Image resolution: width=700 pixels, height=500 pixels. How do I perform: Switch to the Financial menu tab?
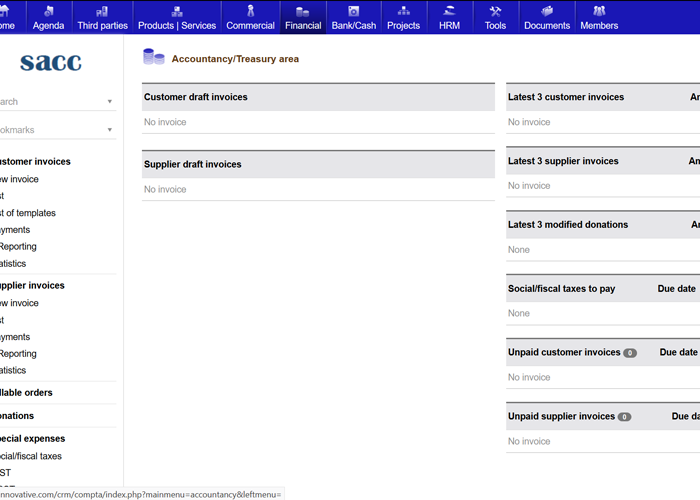click(x=302, y=25)
